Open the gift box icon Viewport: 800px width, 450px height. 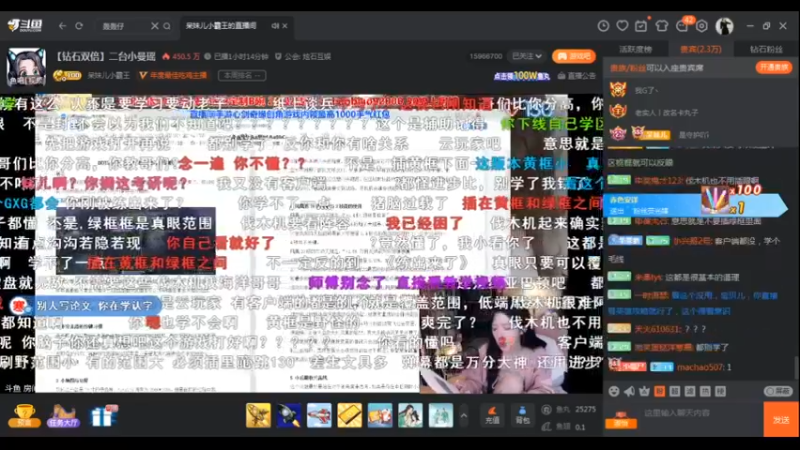103,415
